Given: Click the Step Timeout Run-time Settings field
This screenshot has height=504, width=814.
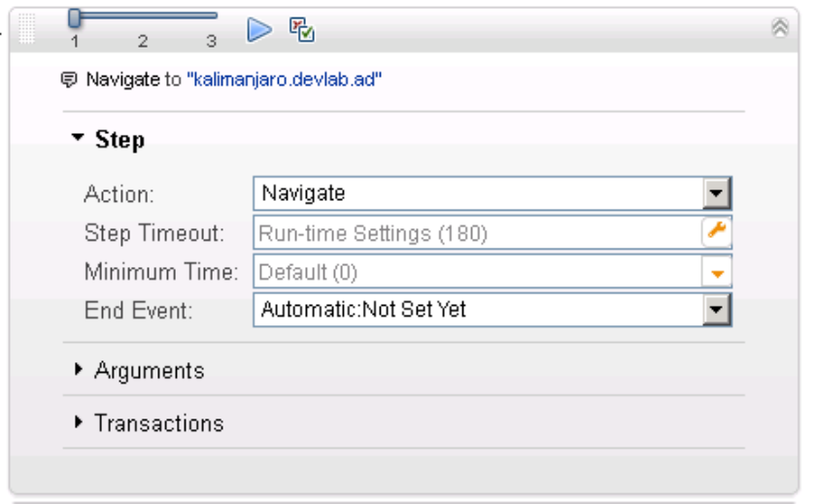Looking at the screenshot, I should 476,233.
